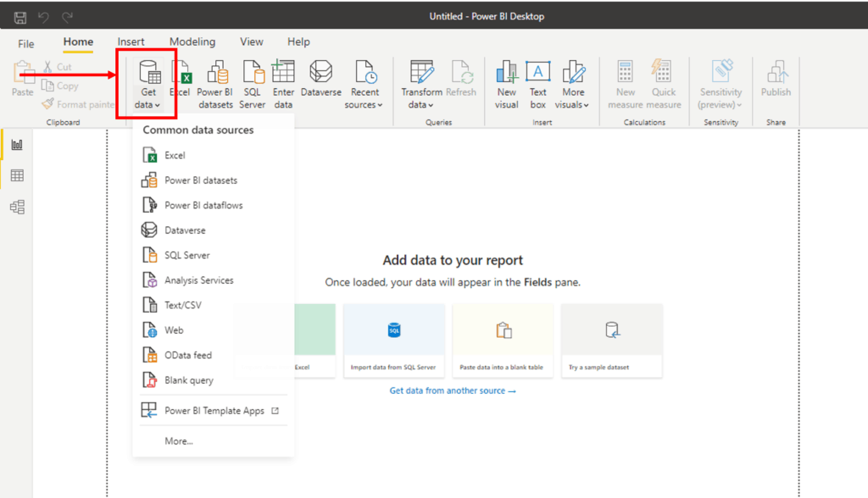Open the Data table view in sidebar
The width and height of the screenshot is (868, 498).
pos(17,176)
